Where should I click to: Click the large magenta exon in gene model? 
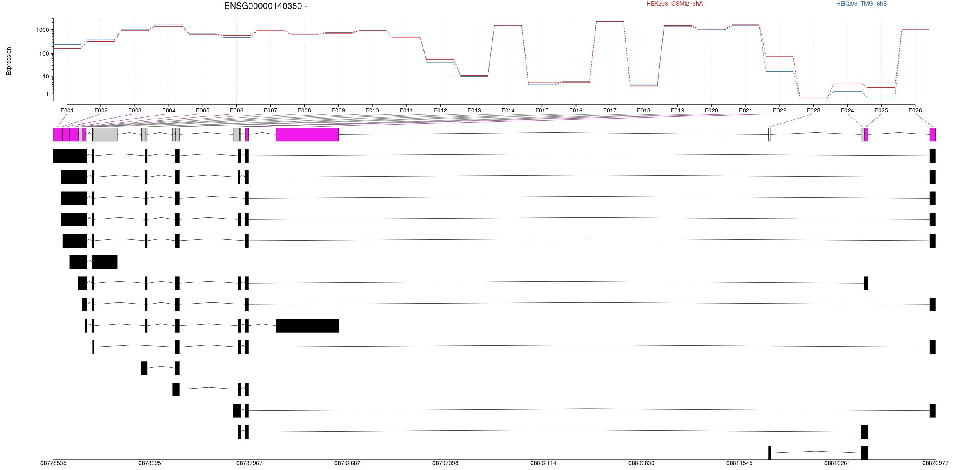click(x=307, y=134)
